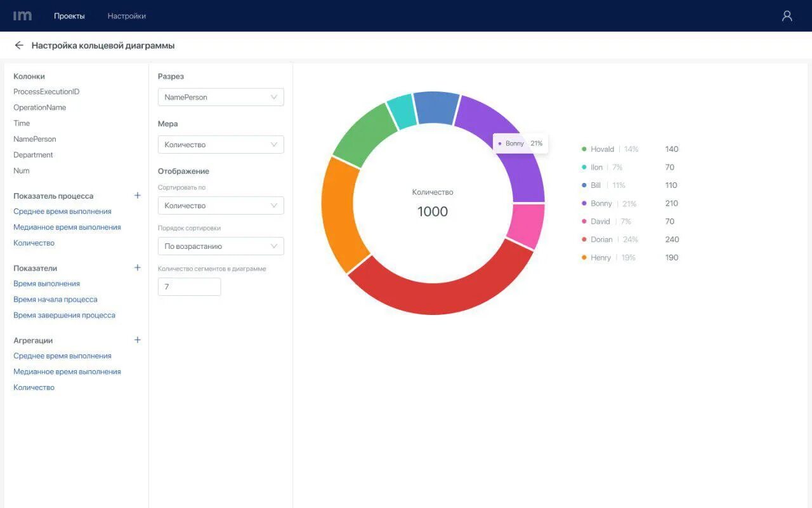Click the Dorian legend value 240
This screenshot has height=508, width=812.
(672, 239)
